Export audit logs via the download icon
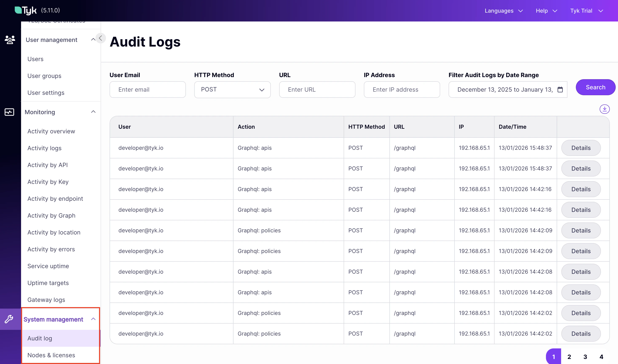The height and width of the screenshot is (364, 618). click(605, 109)
